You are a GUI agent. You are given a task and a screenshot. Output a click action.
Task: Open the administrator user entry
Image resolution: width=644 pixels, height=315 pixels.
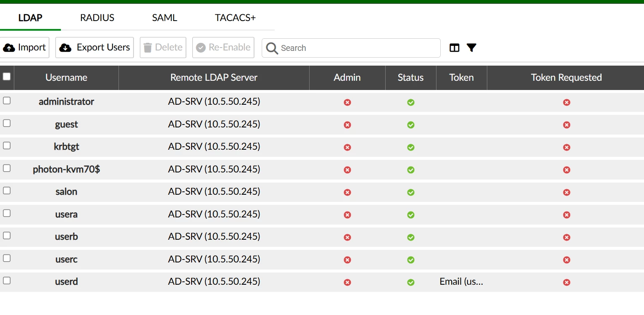click(x=66, y=101)
